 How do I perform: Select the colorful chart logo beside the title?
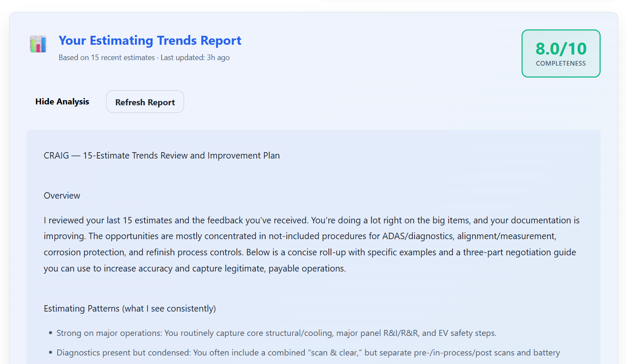pos(38,43)
